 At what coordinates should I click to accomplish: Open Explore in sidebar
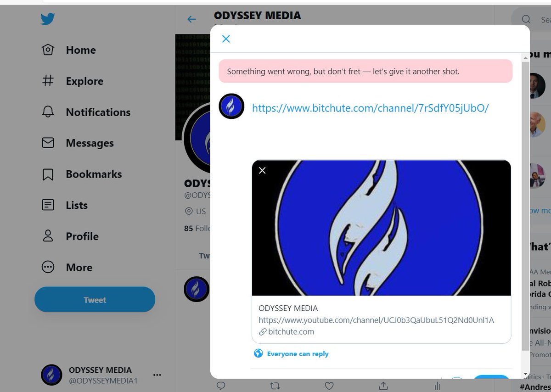pos(72,81)
